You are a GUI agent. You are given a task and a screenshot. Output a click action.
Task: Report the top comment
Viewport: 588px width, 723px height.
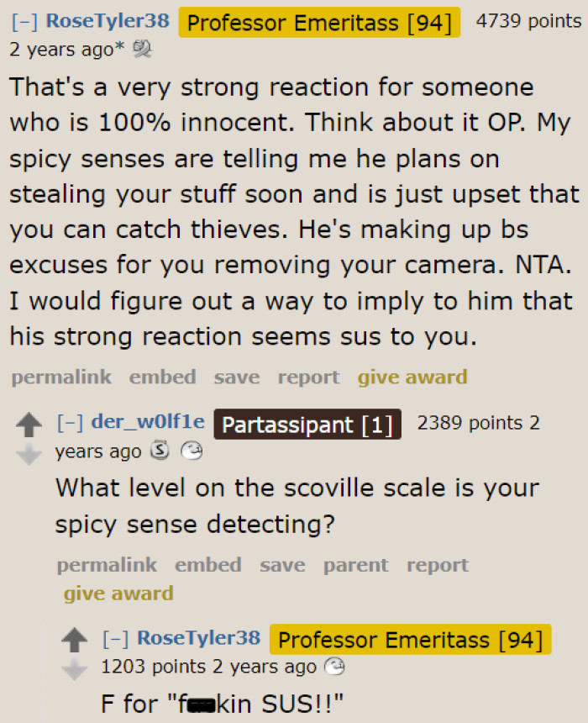[308, 377]
